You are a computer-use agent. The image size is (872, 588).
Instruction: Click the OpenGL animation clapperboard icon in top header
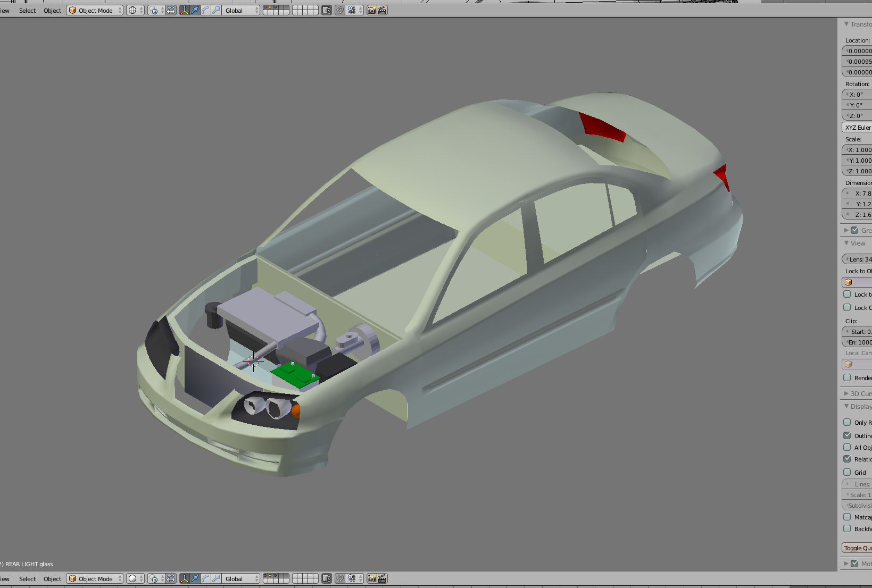click(x=382, y=10)
